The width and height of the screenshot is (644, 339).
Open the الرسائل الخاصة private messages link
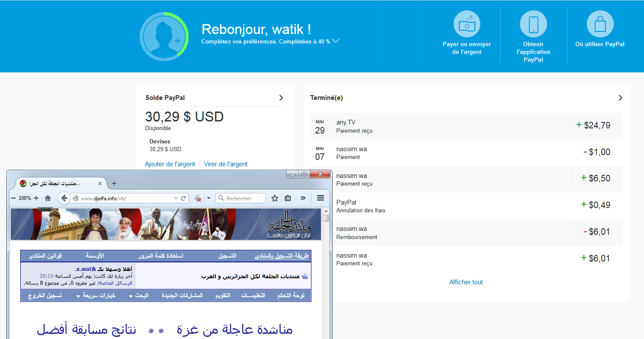116,283
